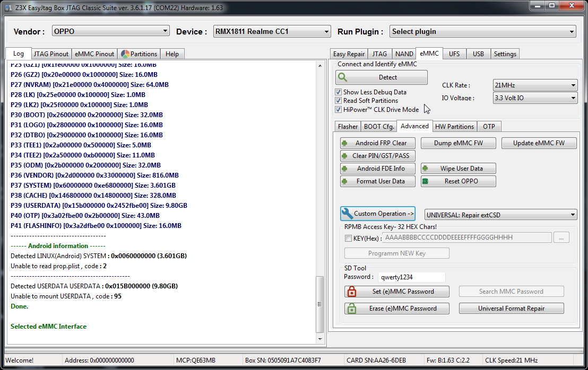Open the UFS tab
588x370 pixels.
click(x=454, y=54)
